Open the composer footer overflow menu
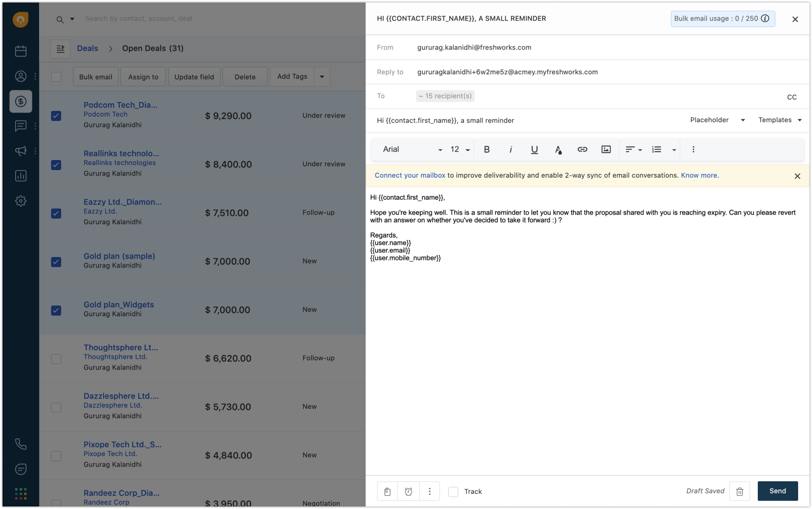This screenshot has height=509, width=812. (x=430, y=491)
